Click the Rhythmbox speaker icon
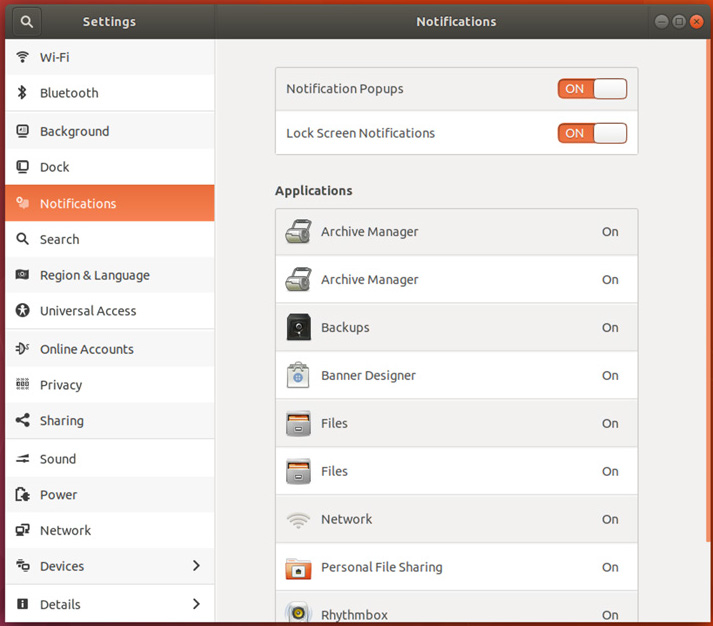The image size is (713, 626). [x=298, y=613]
